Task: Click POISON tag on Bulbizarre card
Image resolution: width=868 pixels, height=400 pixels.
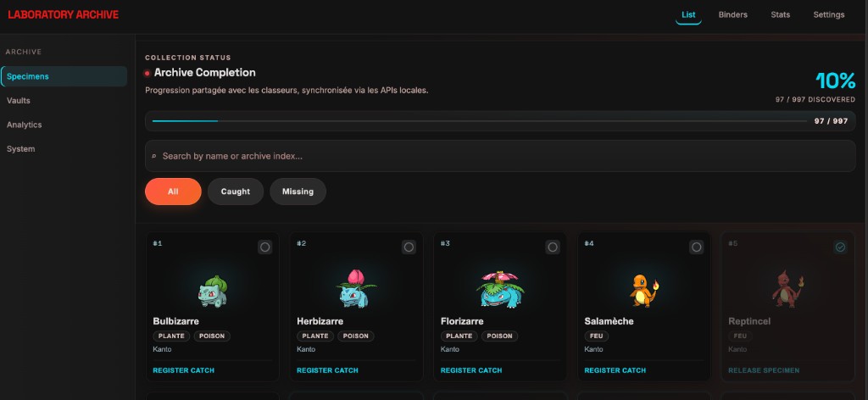Action: tap(212, 336)
